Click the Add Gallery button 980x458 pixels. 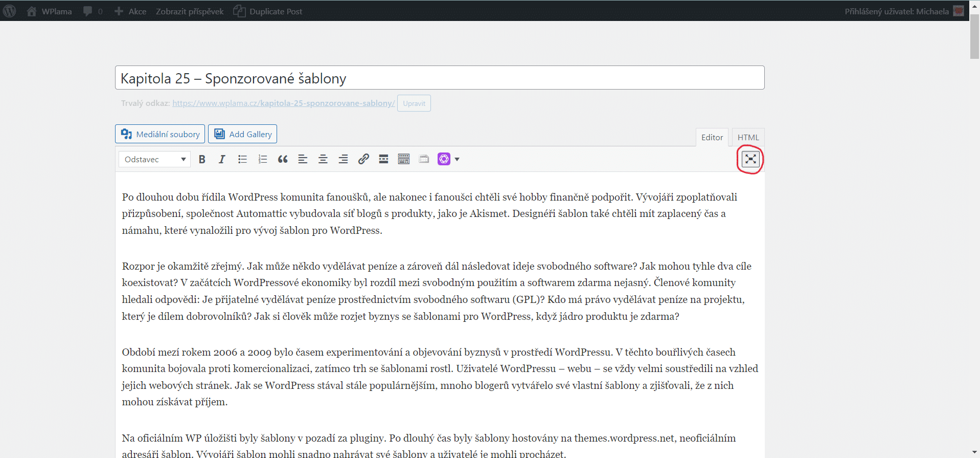click(x=242, y=134)
